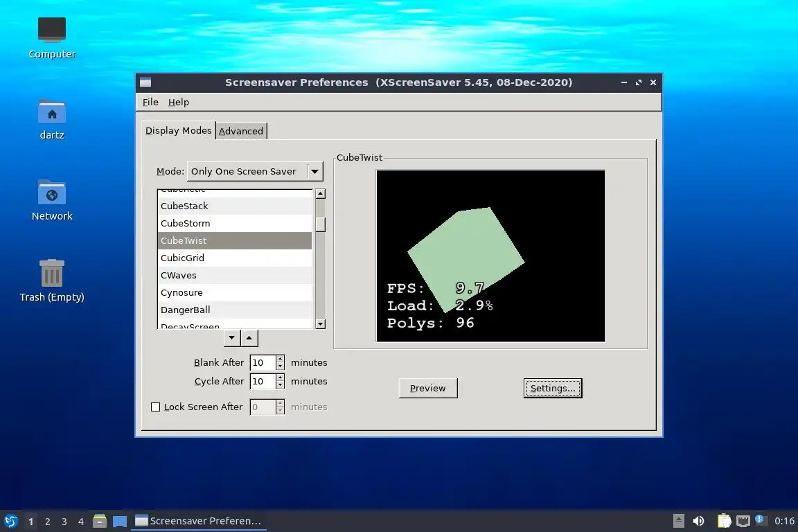Viewport: 798px width, 532px height.
Task: Click the volume speaker tray icon
Action: click(699, 521)
